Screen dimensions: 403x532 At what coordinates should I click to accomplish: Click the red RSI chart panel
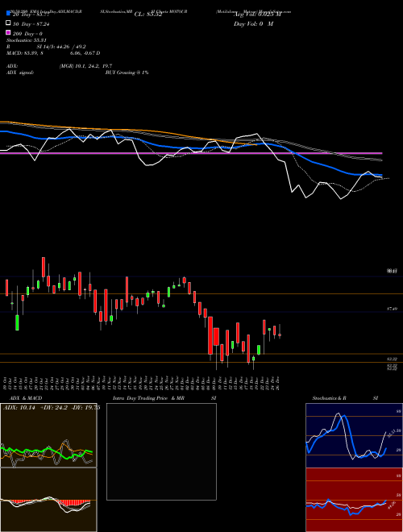[x=354, y=500]
